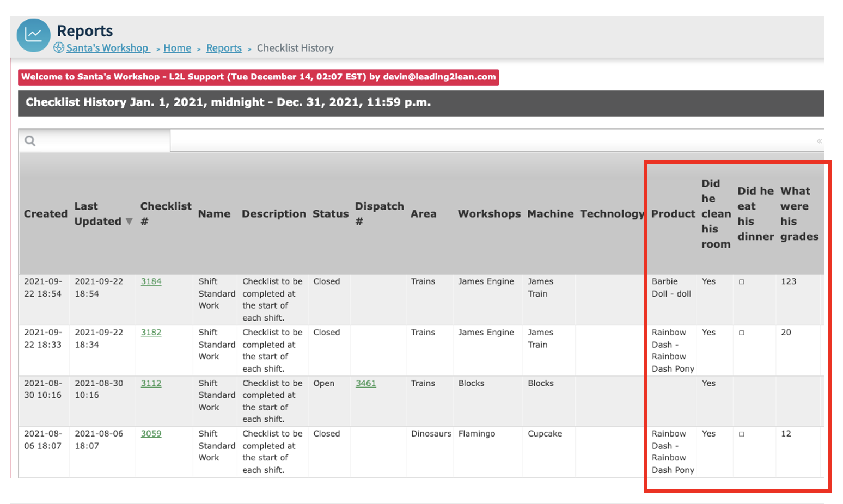Toggle the sort arrow on Last Updated column
Screen dimensions: 843x504
pos(129,222)
